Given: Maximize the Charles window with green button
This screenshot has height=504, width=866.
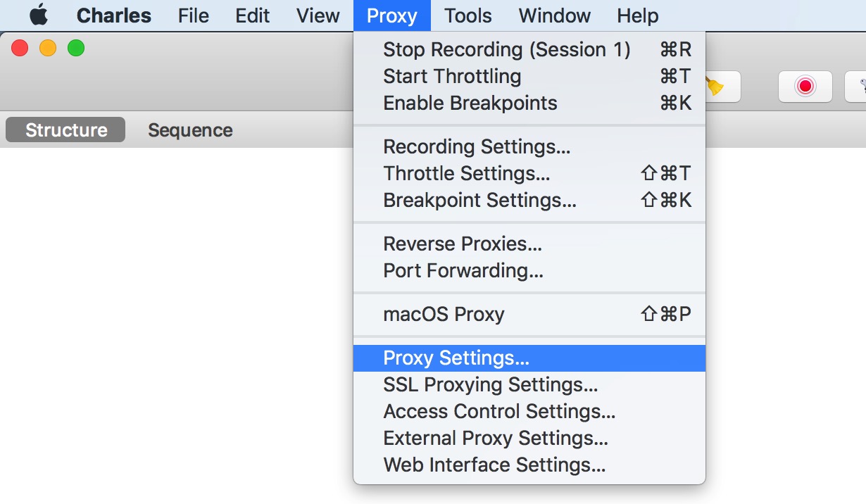Looking at the screenshot, I should point(76,48).
